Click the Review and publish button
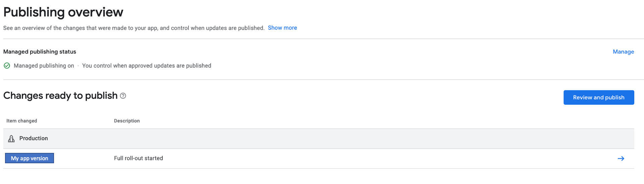 click(599, 97)
